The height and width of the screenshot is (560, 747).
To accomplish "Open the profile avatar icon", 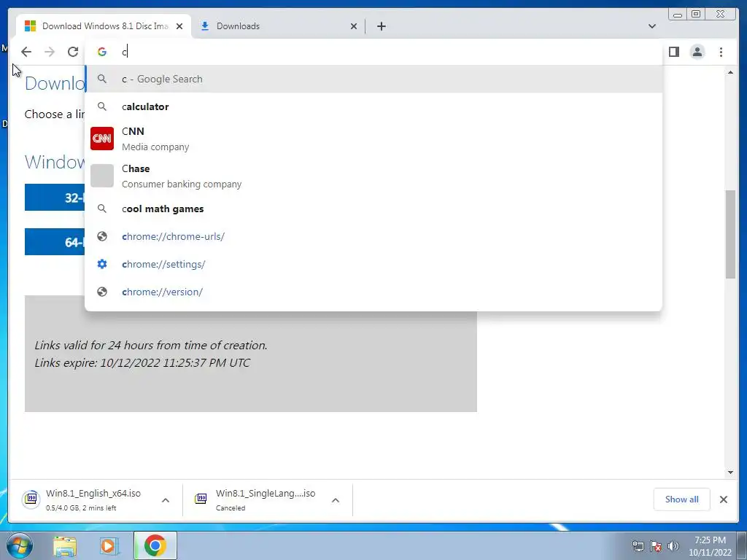I will click(697, 52).
